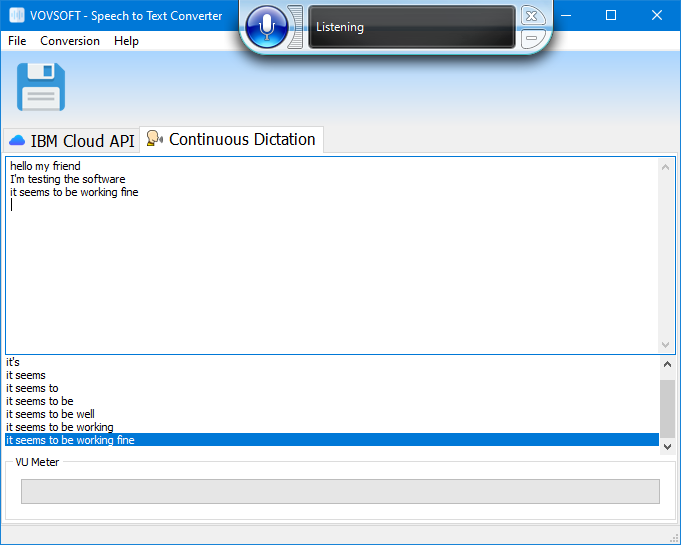Screen dimensions: 681x545
Task: Select list row 'it seems'
Action: click(x=332, y=375)
